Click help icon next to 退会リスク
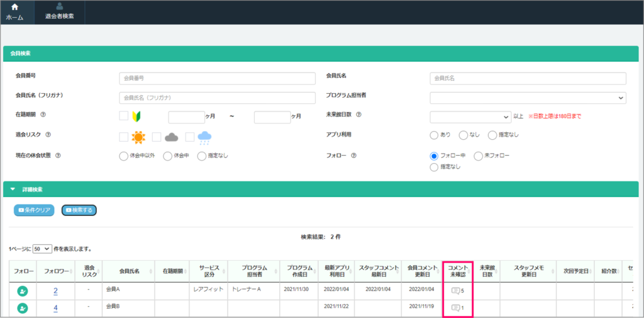The image size is (644, 318). [x=48, y=134]
